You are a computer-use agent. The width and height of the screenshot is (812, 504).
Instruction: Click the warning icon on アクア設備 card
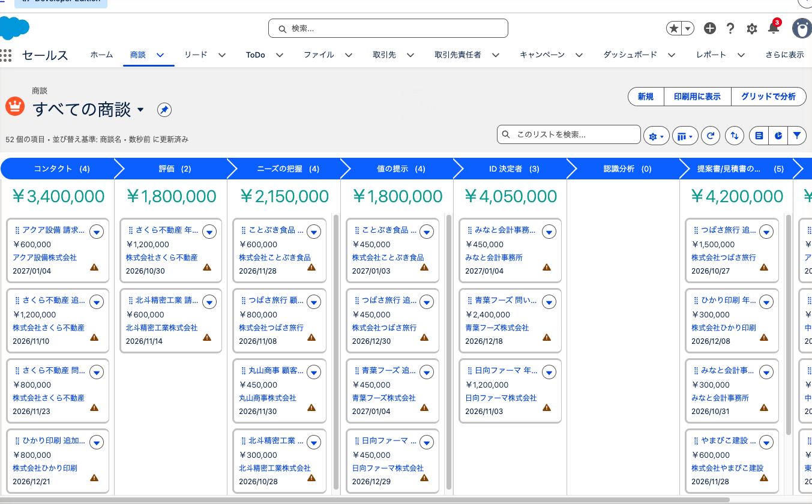click(94, 268)
